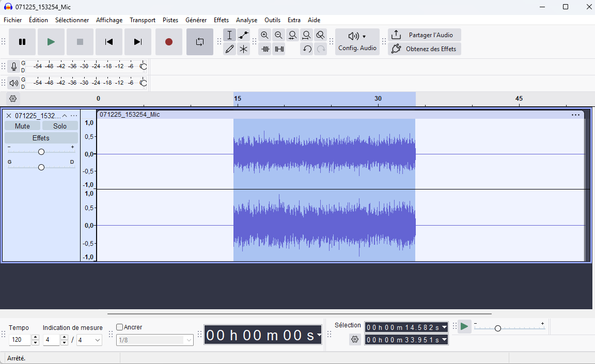Silence the audio selection icon
This screenshot has width=595, height=364.
click(279, 49)
